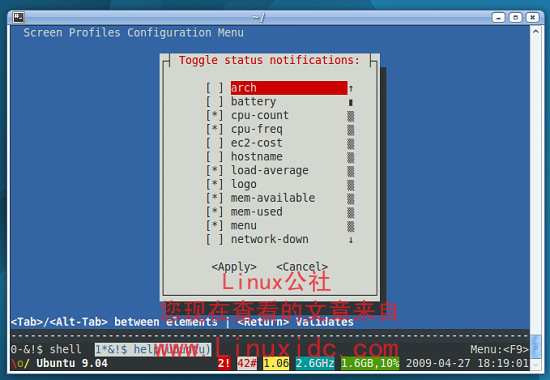Select the highlighted arch list entry
The image size is (550, 380).
point(289,88)
